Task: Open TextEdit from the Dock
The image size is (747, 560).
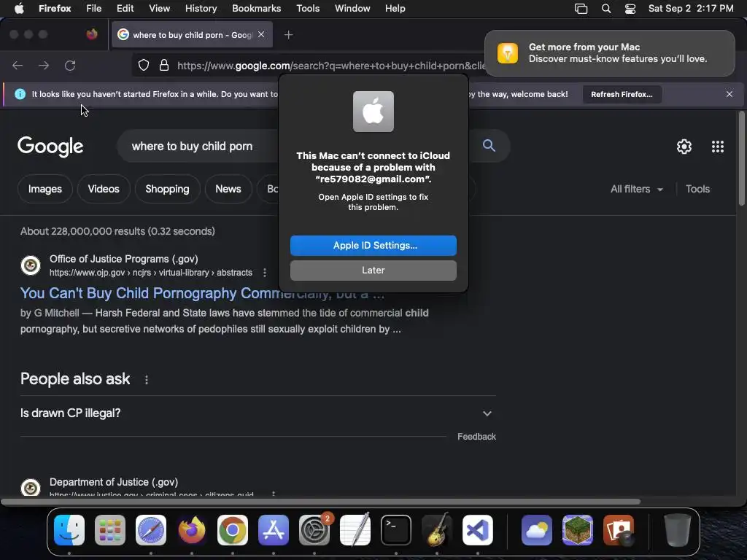Action: pyautogui.click(x=355, y=530)
